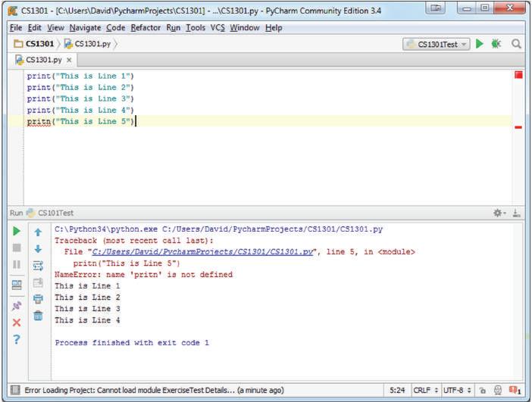Screen dimensions: 532x402
Task: Toggle the read-only lock icon
Action: pos(483,391)
